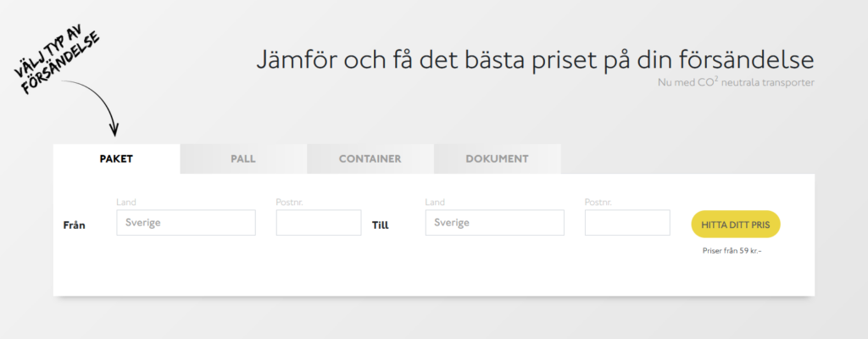Click the bold Från label
Viewport: 868px width, 339px height.
click(x=75, y=225)
